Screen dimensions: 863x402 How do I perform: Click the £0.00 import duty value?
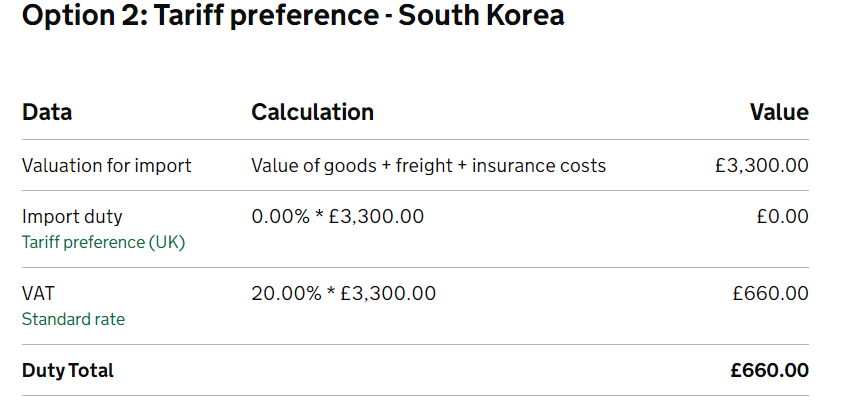point(783,216)
